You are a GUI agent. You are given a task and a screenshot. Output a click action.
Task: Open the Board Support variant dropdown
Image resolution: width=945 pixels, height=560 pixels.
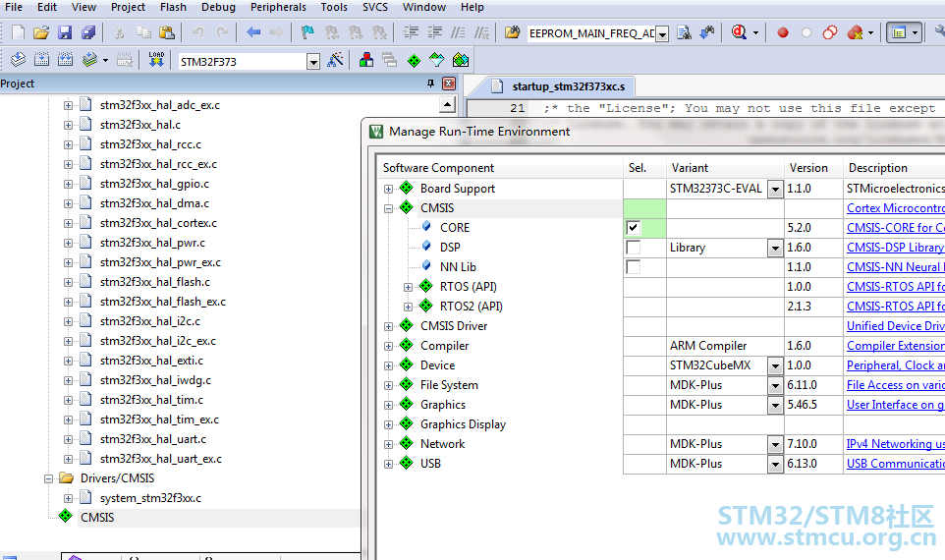click(x=776, y=190)
